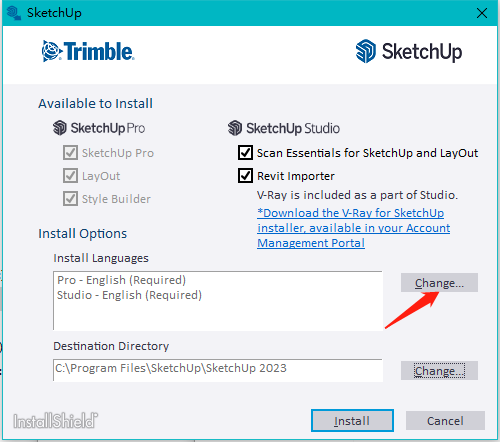
Task: Select Studio - English (Required) list entry
Action: (129, 295)
